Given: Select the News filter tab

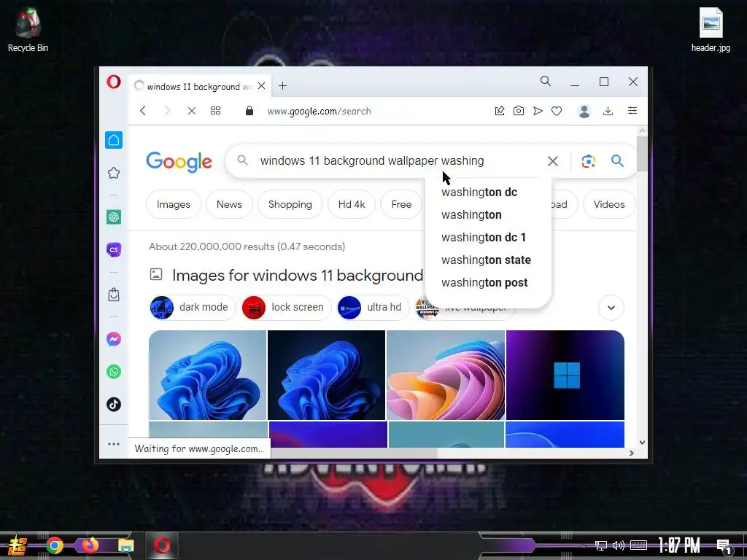Looking at the screenshot, I should click(229, 204).
